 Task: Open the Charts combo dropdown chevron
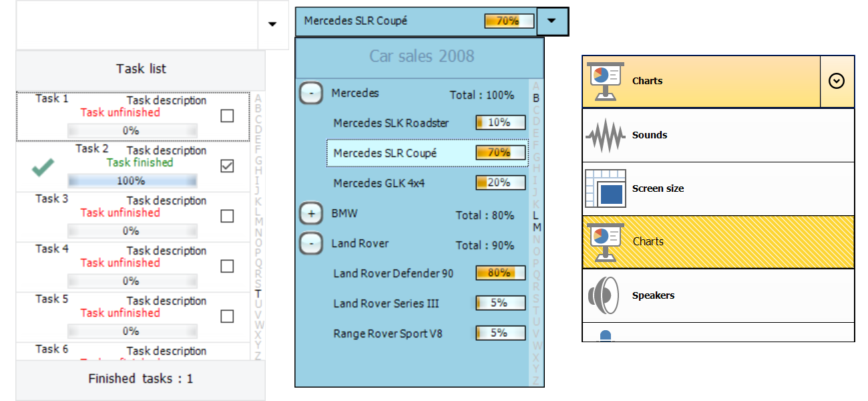pyautogui.click(x=837, y=81)
